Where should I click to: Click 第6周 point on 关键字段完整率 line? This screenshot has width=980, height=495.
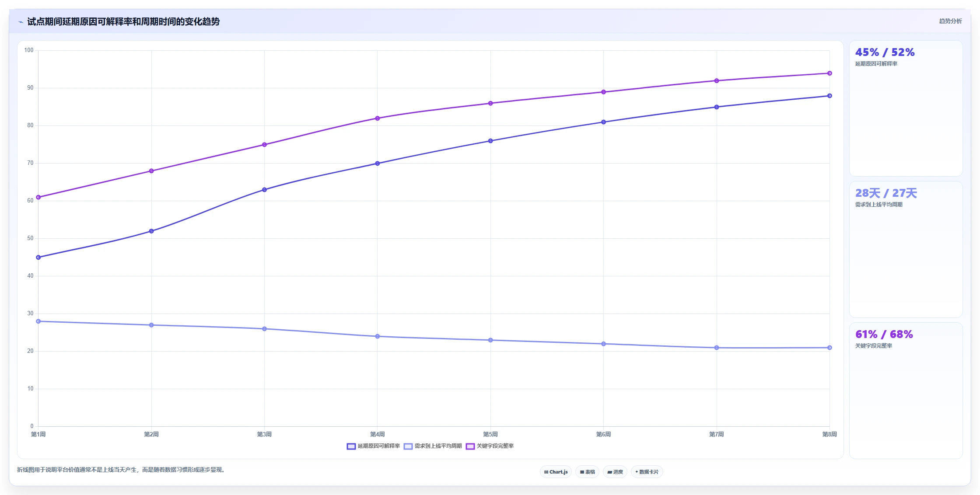pos(603,92)
